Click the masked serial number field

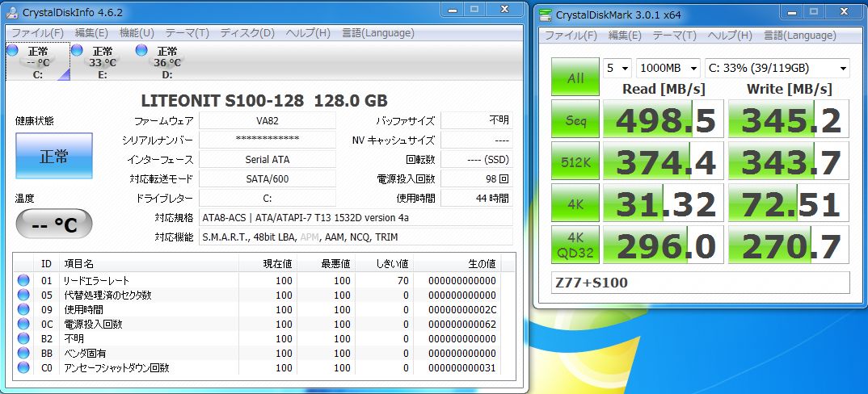(268, 140)
